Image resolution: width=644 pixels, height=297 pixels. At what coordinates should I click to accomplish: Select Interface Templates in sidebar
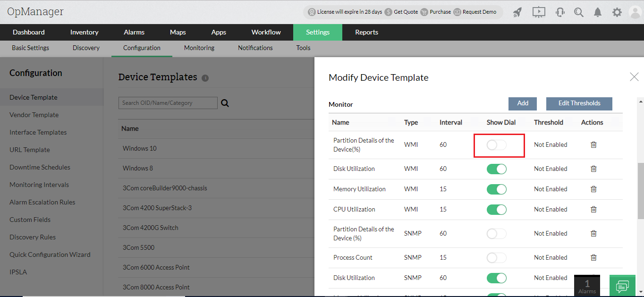tap(38, 132)
